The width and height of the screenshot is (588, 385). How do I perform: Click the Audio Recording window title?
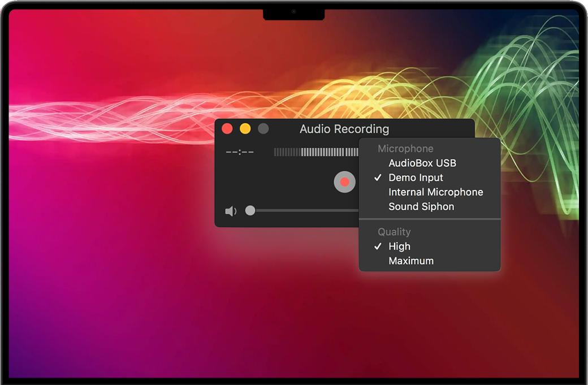point(344,129)
